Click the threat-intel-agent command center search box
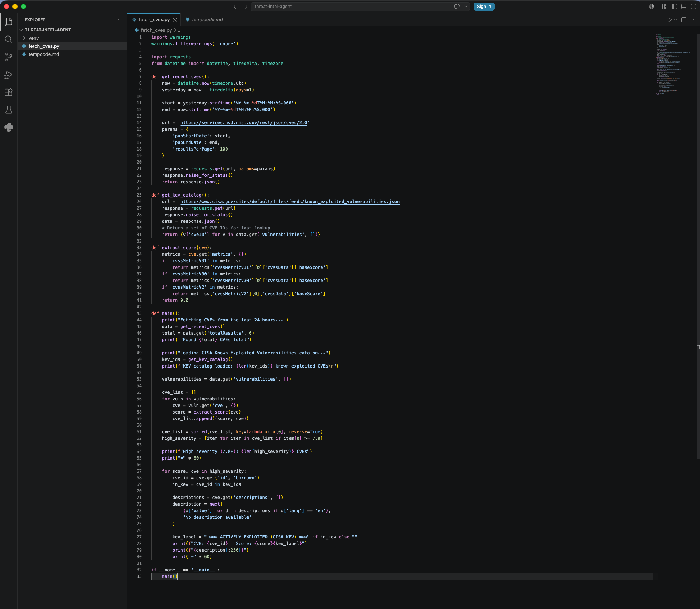Viewport: 700px width, 609px height. [x=351, y=7]
